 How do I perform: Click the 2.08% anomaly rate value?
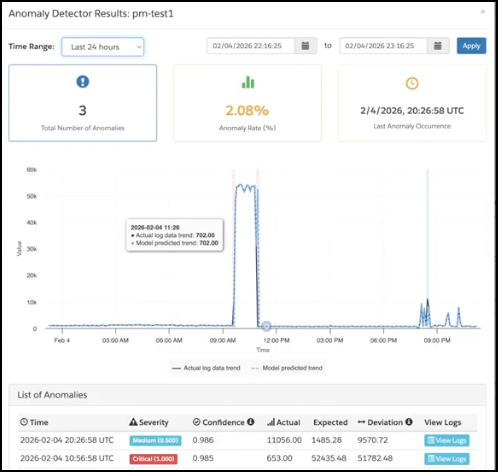(247, 110)
